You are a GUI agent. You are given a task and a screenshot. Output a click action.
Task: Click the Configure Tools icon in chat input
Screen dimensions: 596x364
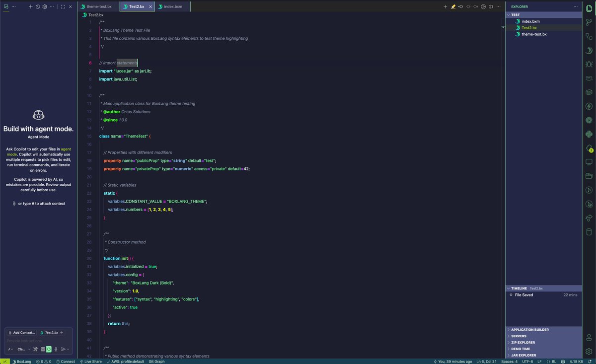35,349
